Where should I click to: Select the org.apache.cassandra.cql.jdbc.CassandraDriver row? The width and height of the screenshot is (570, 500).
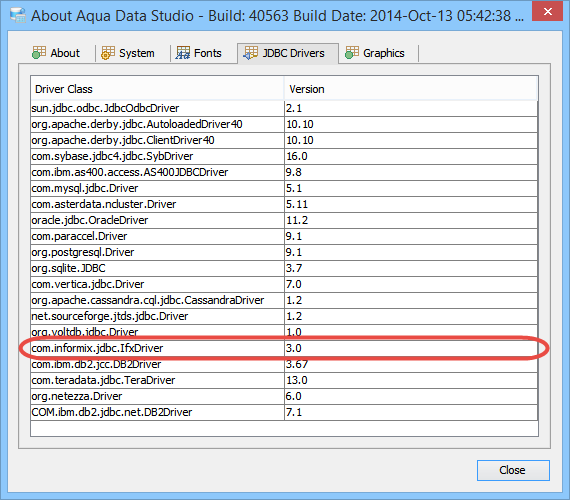pos(284,300)
